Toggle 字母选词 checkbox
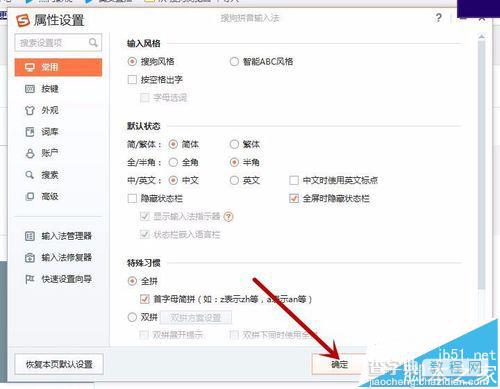Screen dimensions: 500x389 click(145, 98)
